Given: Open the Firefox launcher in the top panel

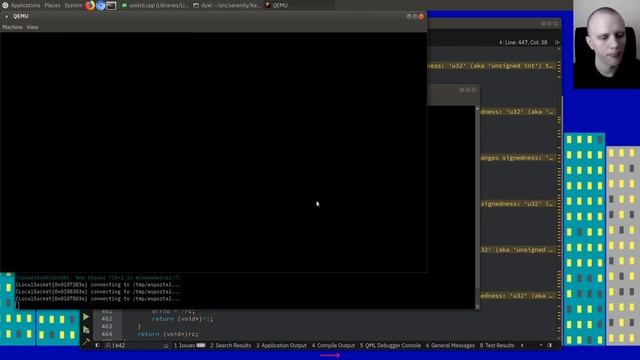Looking at the screenshot, I should click(90, 5).
